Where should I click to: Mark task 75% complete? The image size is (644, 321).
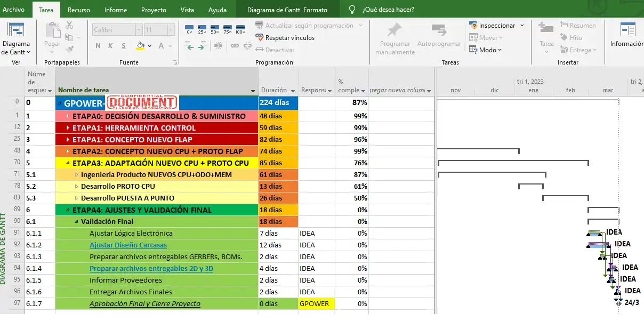tap(228, 29)
